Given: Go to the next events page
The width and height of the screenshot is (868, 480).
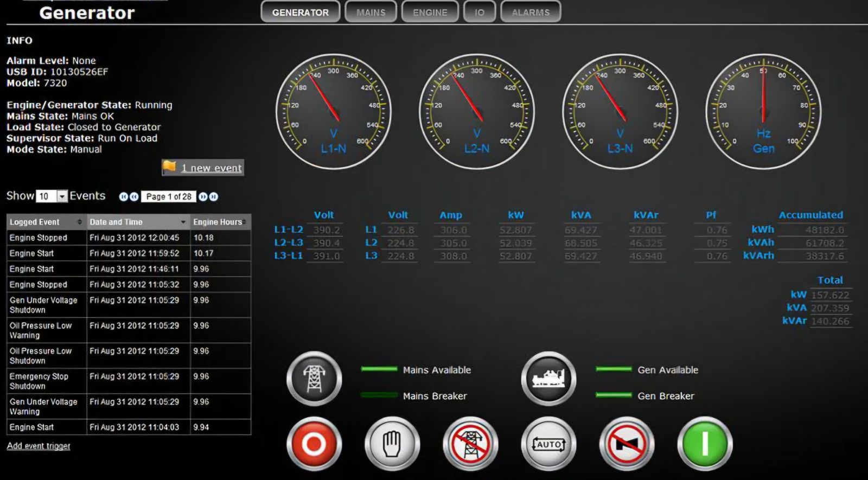Looking at the screenshot, I should pos(202,197).
